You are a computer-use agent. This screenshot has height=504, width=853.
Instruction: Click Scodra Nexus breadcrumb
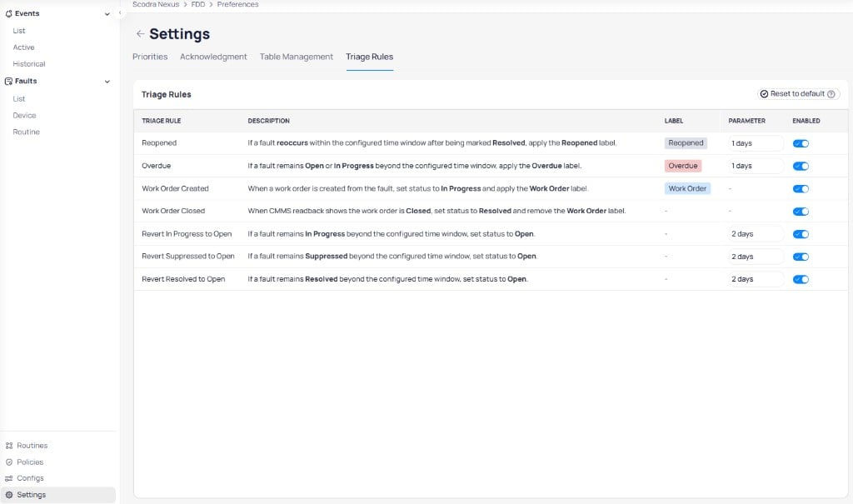coord(156,4)
